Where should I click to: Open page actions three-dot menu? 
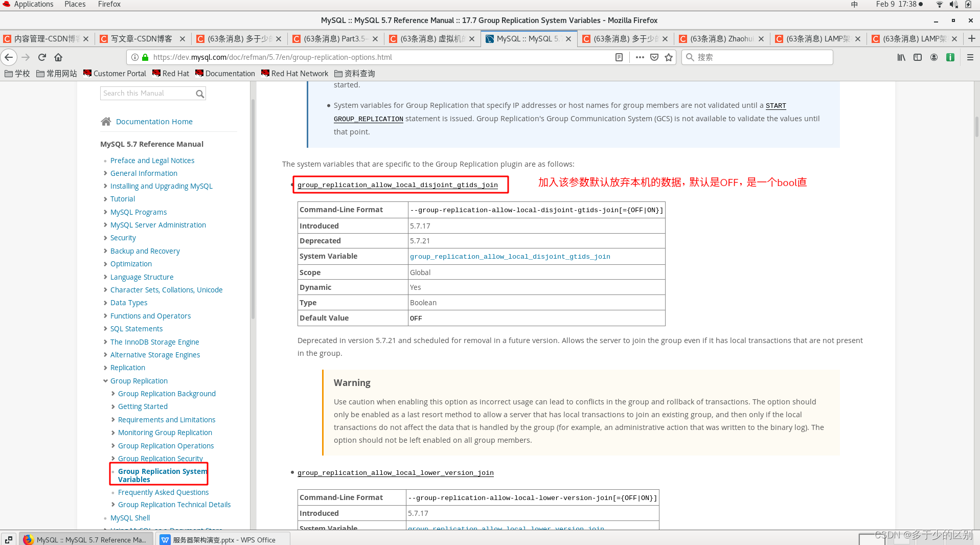[640, 57]
